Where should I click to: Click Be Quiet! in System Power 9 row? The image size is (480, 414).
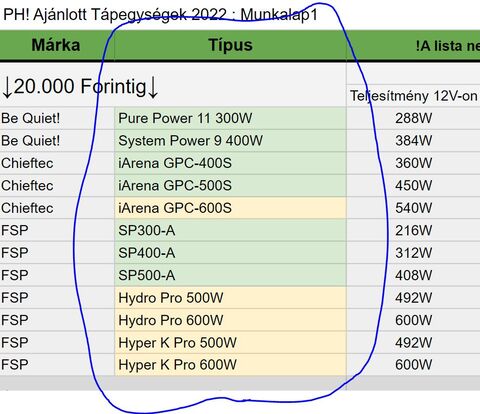(x=31, y=141)
